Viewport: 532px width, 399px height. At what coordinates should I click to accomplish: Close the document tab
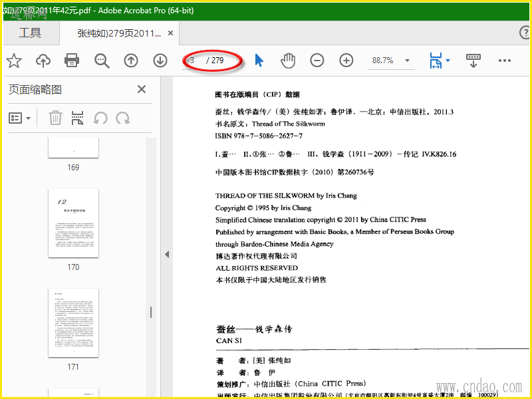tap(171, 33)
